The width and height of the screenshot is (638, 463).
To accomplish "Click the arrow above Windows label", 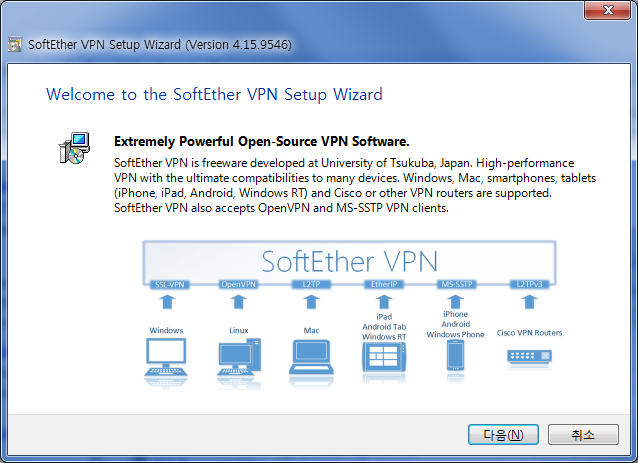I will [x=167, y=302].
